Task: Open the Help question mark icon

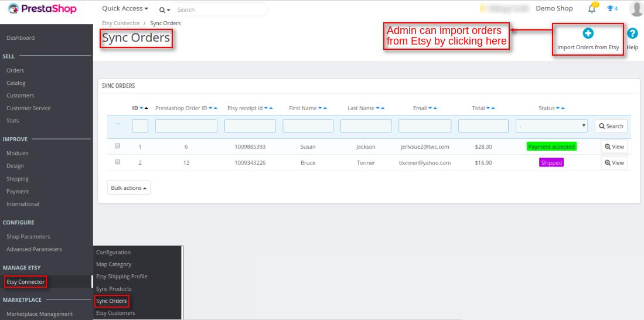Action: pyautogui.click(x=632, y=33)
